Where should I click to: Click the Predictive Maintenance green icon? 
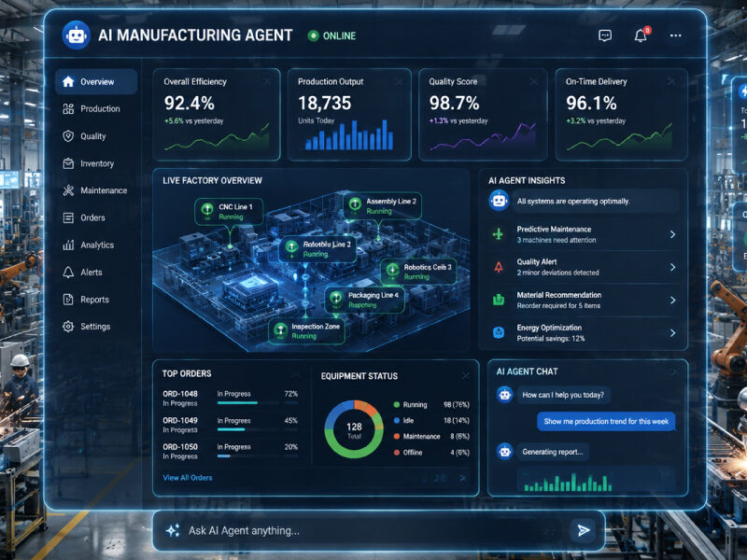(x=499, y=234)
